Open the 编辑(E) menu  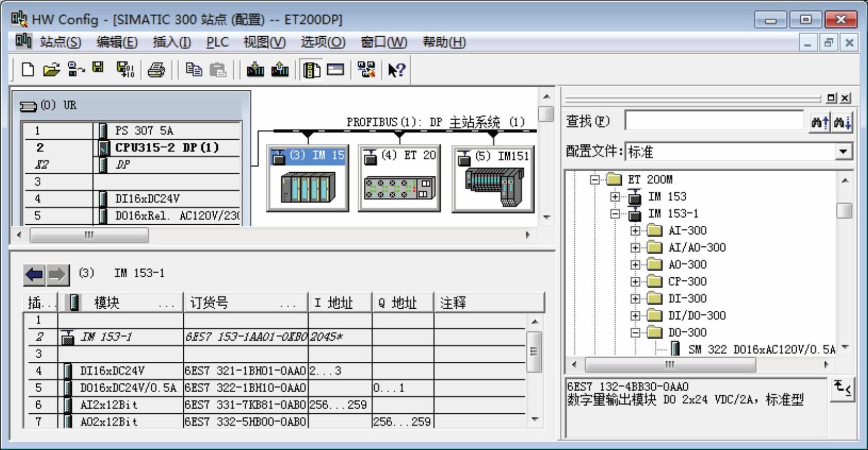coord(117,42)
